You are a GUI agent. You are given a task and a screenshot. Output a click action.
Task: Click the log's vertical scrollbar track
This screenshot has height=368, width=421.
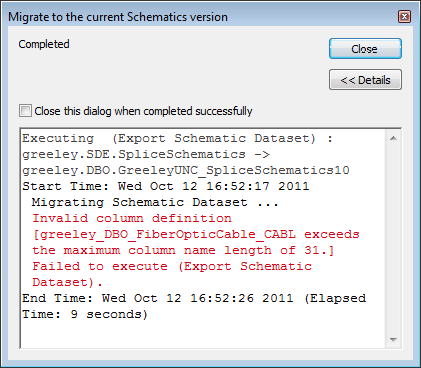[393, 239]
